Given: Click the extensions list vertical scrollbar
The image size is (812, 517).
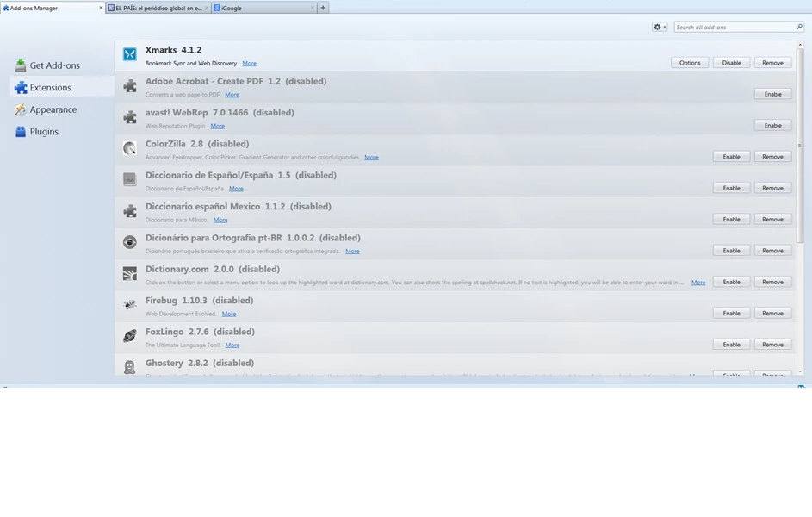Looking at the screenshot, I should [800, 146].
